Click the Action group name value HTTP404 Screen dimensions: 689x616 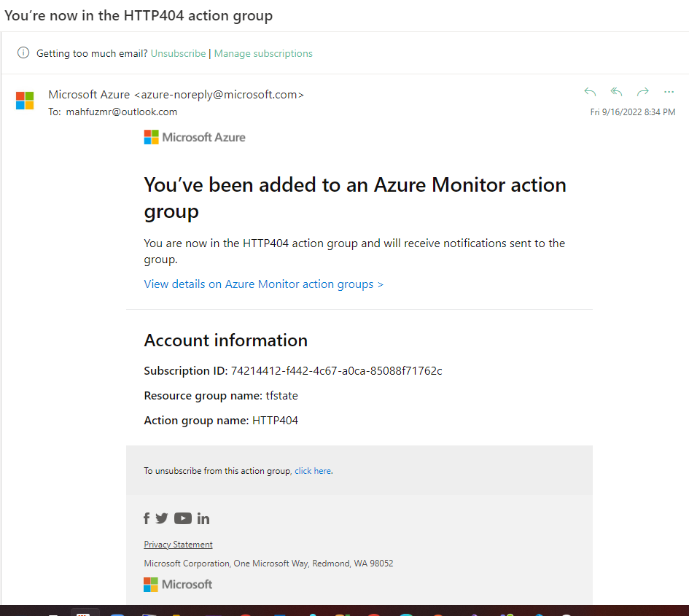pos(275,421)
